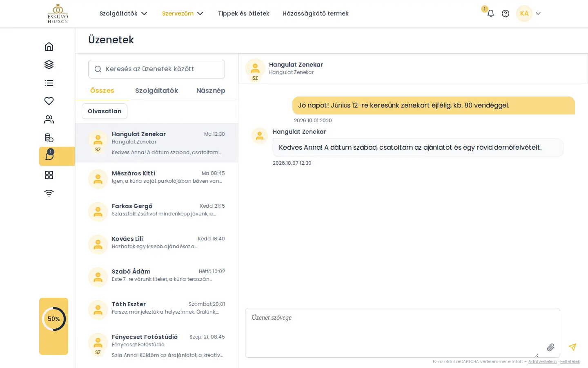Click the search magnifier icon
The width and height of the screenshot is (588, 368).
coord(98,69)
